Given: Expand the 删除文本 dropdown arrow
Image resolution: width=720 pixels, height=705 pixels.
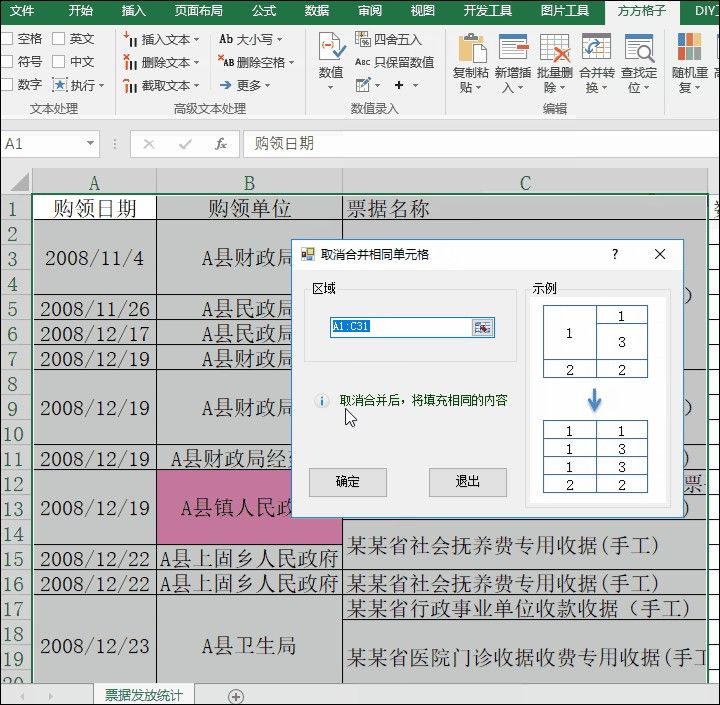Looking at the screenshot, I should point(197,62).
